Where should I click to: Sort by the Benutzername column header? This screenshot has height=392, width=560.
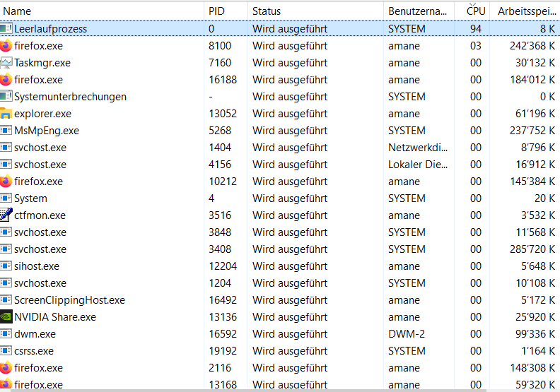pos(419,11)
